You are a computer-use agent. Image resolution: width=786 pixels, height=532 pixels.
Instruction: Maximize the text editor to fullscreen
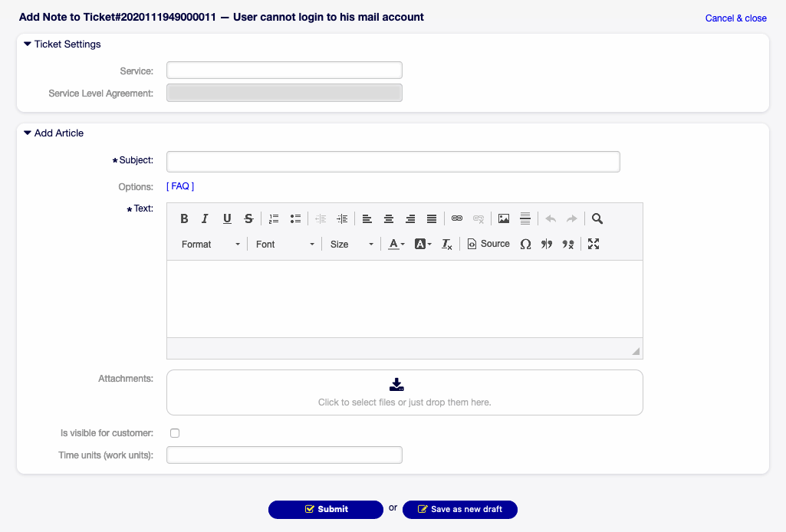click(x=593, y=244)
